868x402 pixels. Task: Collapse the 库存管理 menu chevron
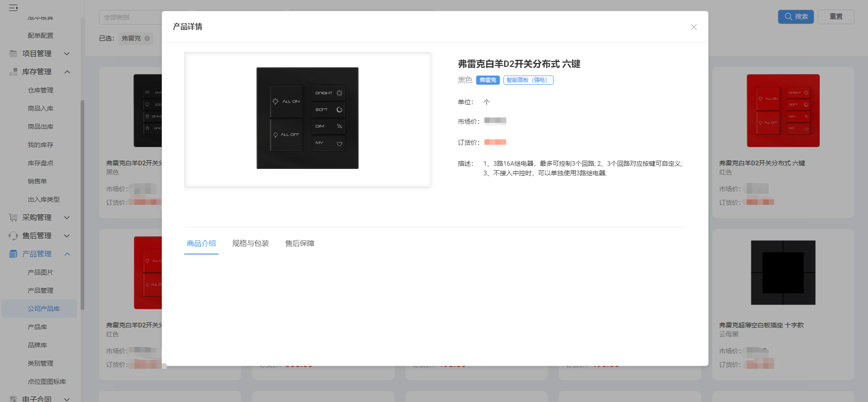[67, 72]
